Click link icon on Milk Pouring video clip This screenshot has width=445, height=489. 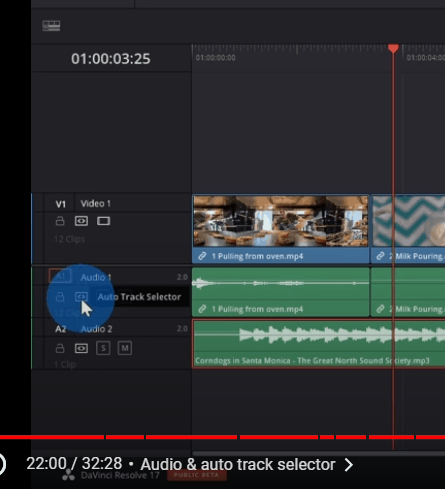tap(380, 256)
